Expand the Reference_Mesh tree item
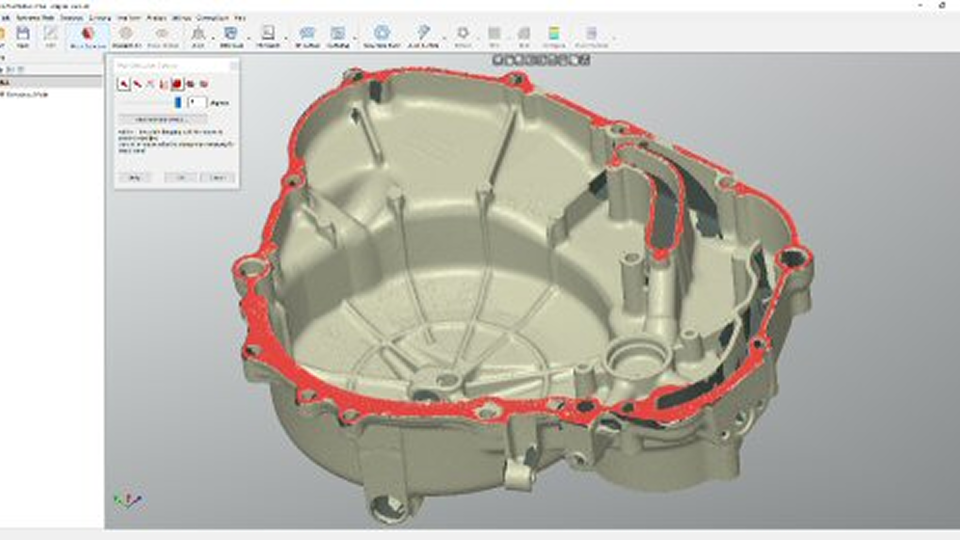Image resolution: width=960 pixels, height=540 pixels. coord(3,94)
